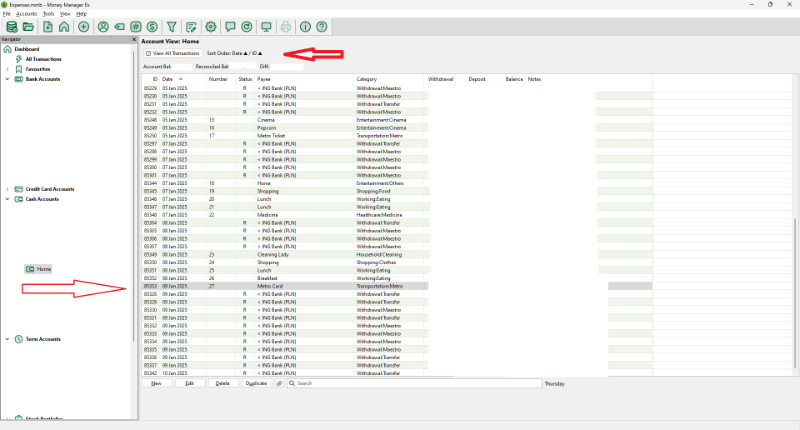Click the Open Database folder icon
800x430 pixels.
[29, 27]
